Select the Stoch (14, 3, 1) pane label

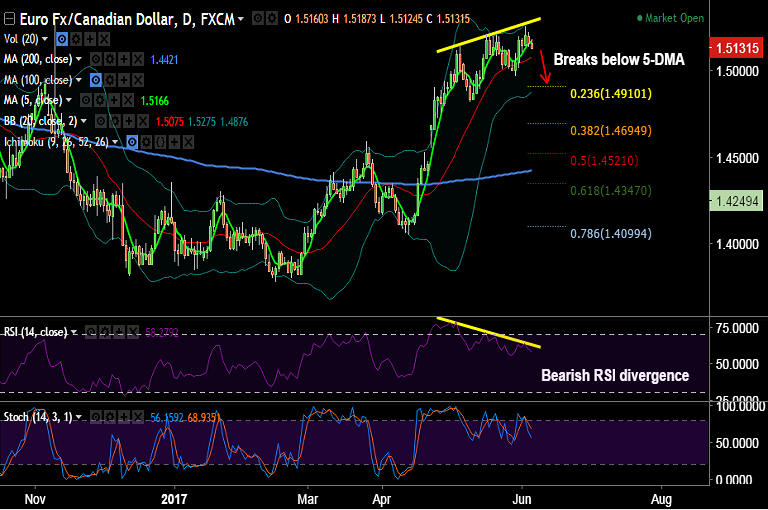click(38, 417)
